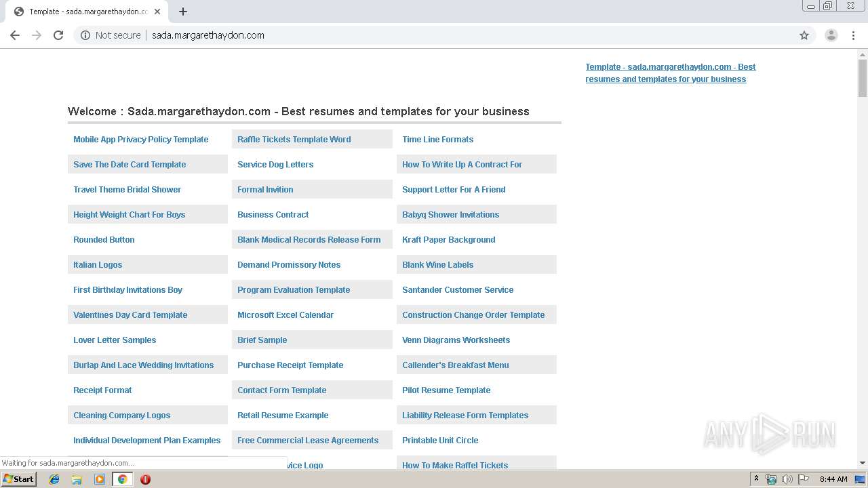
Task: Open the red security icon on taskbar
Action: (145, 479)
